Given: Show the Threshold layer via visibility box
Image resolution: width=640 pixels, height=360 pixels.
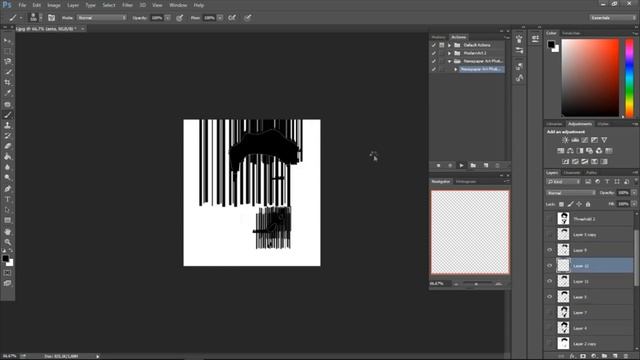Looking at the screenshot, I should pyautogui.click(x=549, y=219).
